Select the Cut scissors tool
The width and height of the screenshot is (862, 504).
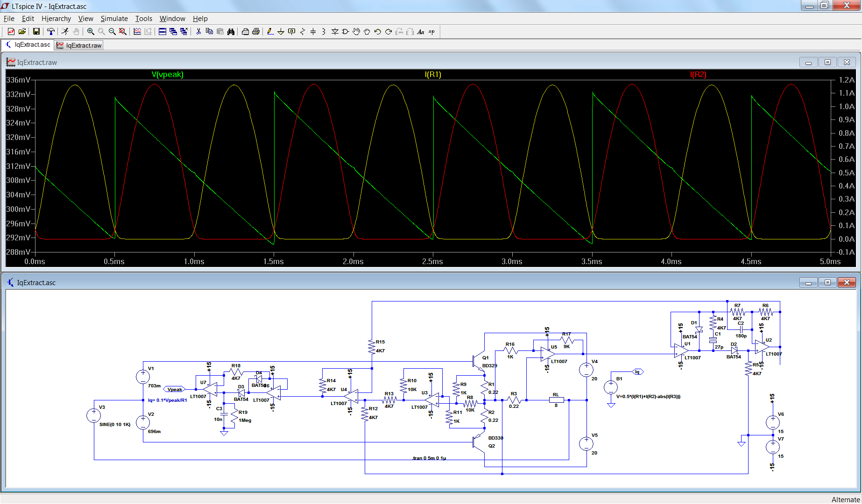198,31
